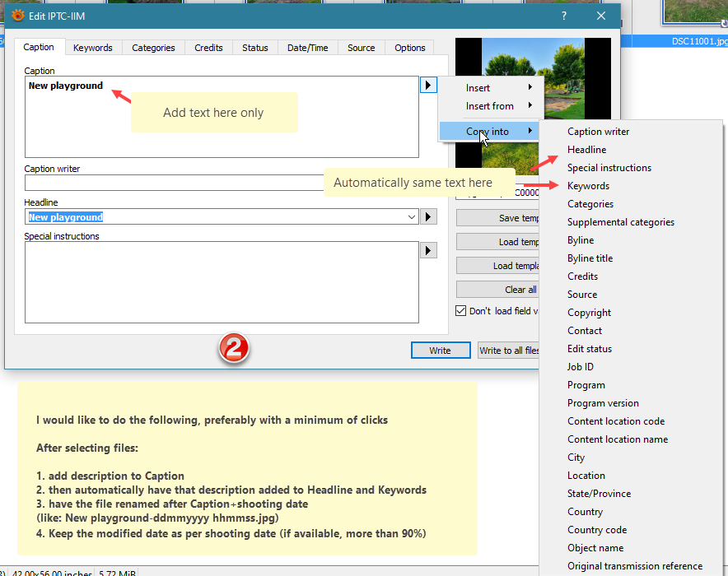Switch to the Source tab
Image resolution: width=728 pixels, height=576 pixels.
[x=362, y=48]
